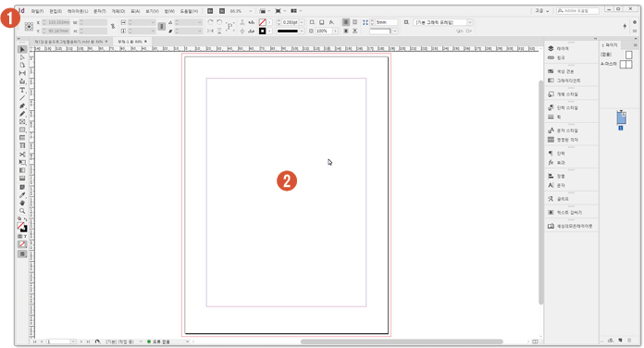644x348 pixels.
Task: Select the Direct Selection tool
Action: pyautogui.click(x=22, y=57)
